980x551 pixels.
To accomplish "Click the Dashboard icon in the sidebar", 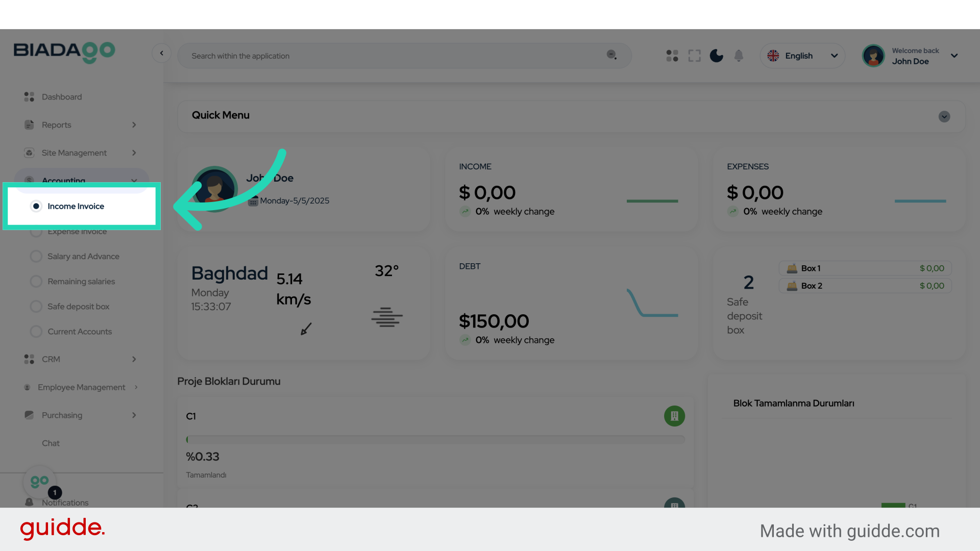I will pos(29,96).
